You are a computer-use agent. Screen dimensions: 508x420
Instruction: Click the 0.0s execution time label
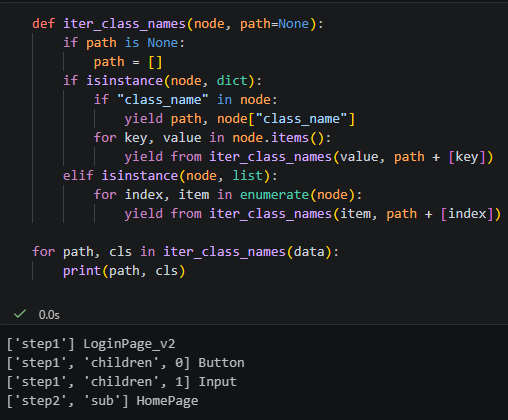[x=49, y=315]
